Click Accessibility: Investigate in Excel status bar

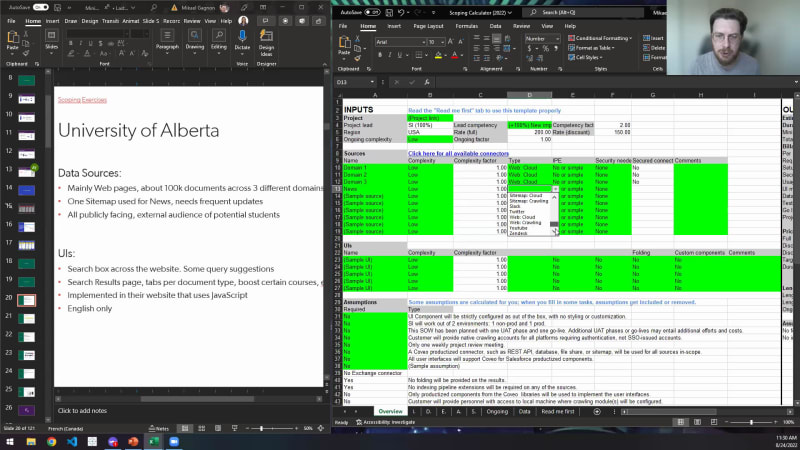click(x=385, y=422)
